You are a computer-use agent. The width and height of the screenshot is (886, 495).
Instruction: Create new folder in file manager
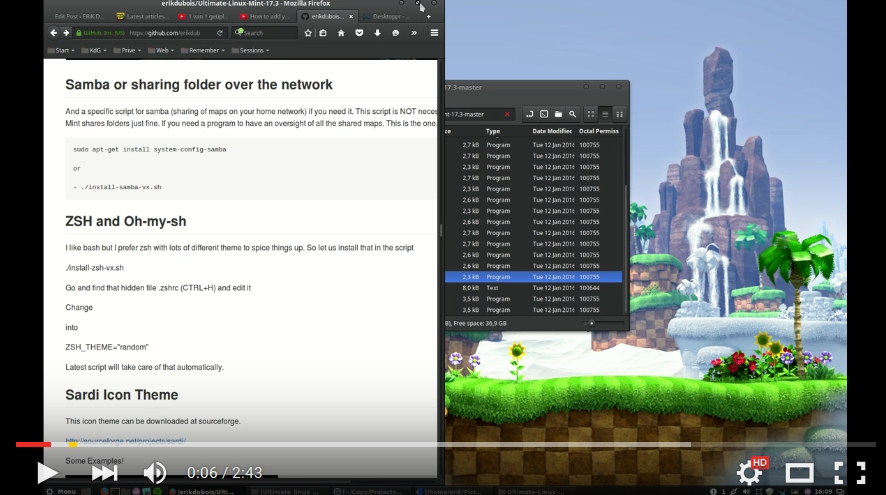point(558,114)
